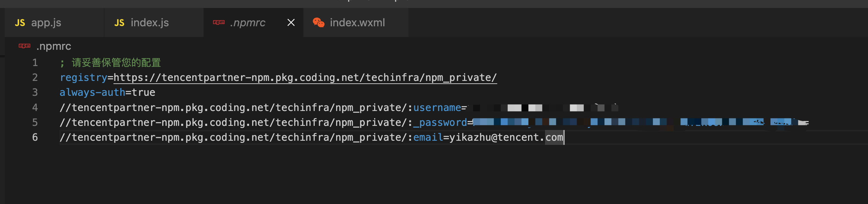Click the registry key on line 2

(x=83, y=78)
